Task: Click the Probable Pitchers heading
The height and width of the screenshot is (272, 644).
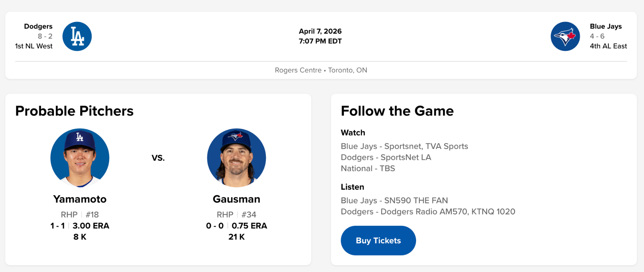Action: click(74, 111)
